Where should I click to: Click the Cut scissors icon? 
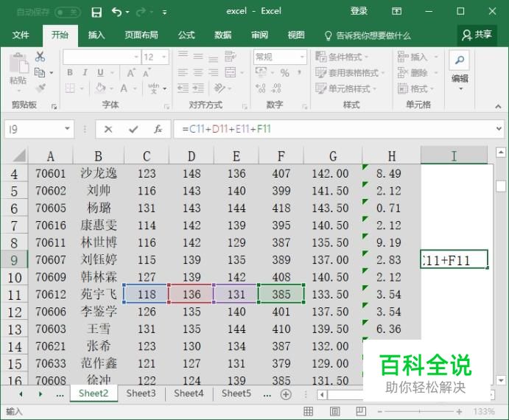tap(41, 57)
